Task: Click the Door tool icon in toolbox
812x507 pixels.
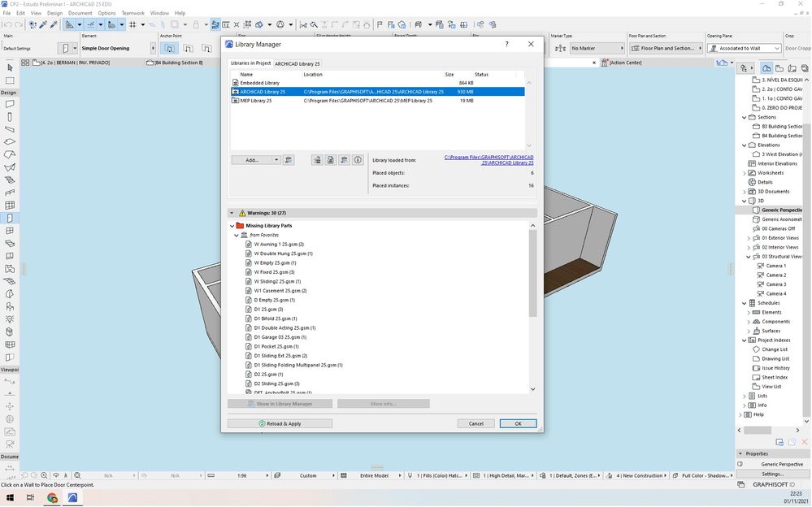Action: coord(9,218)
